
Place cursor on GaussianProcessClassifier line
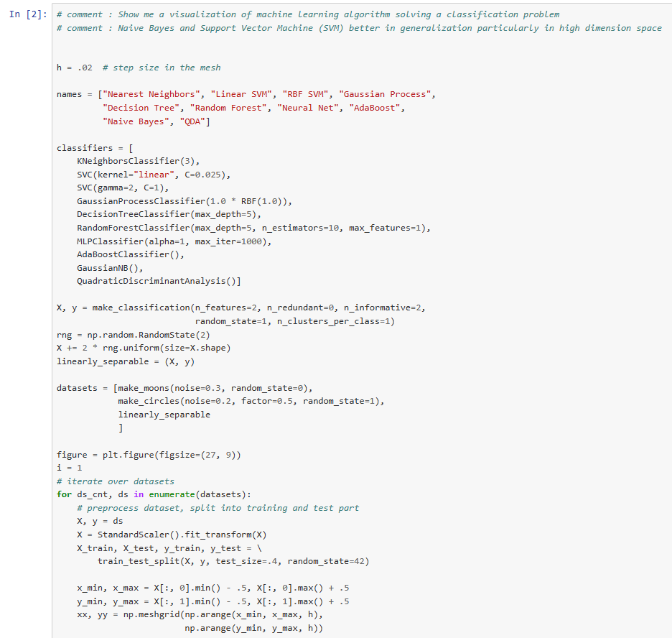pos(184,201)
